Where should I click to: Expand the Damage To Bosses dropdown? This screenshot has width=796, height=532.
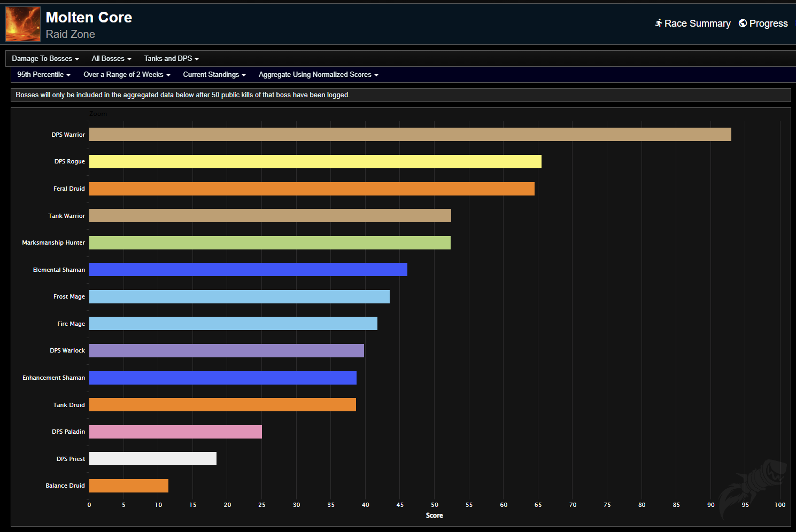(45, 59)
